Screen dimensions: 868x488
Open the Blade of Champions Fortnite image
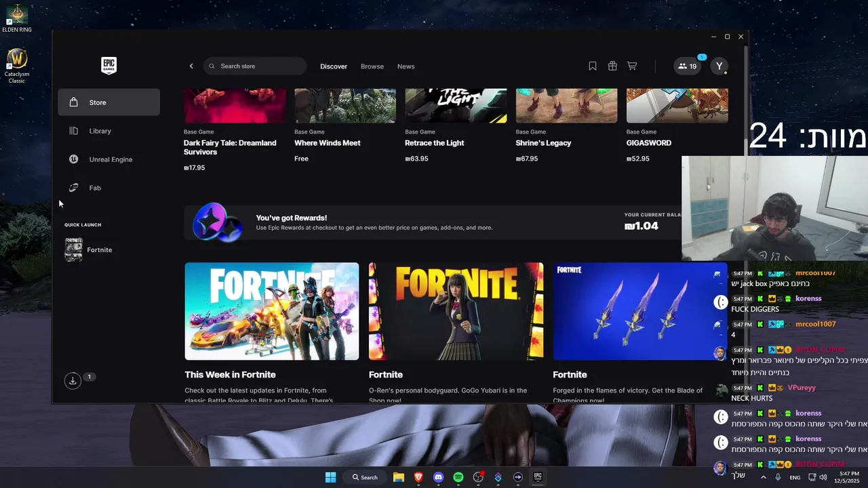[x=640, y=311]
